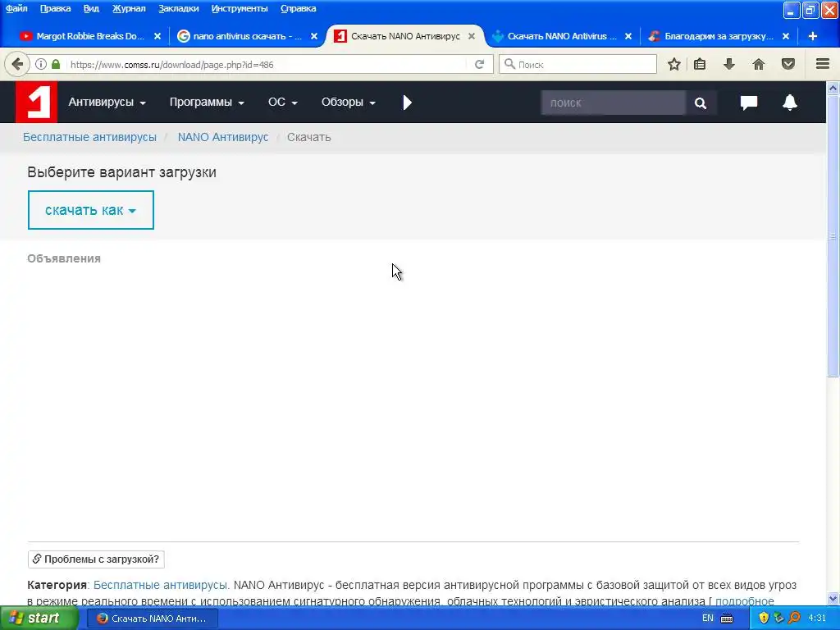Viewport: 840px width, 630px height.
Task: Open Бесплатные антивирусы category link in description
Action: tap(162, 585)
